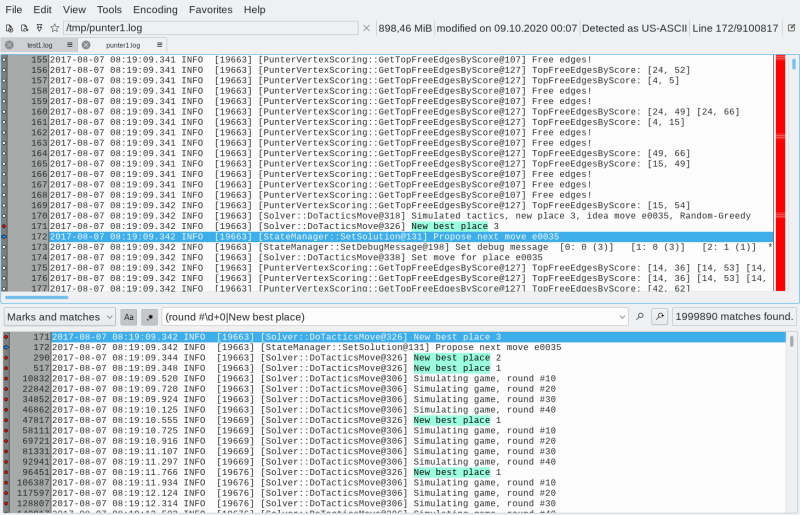Expand search history dropdown arrow
The height and width of the screenshot is (515, 800).
(624, 317)
